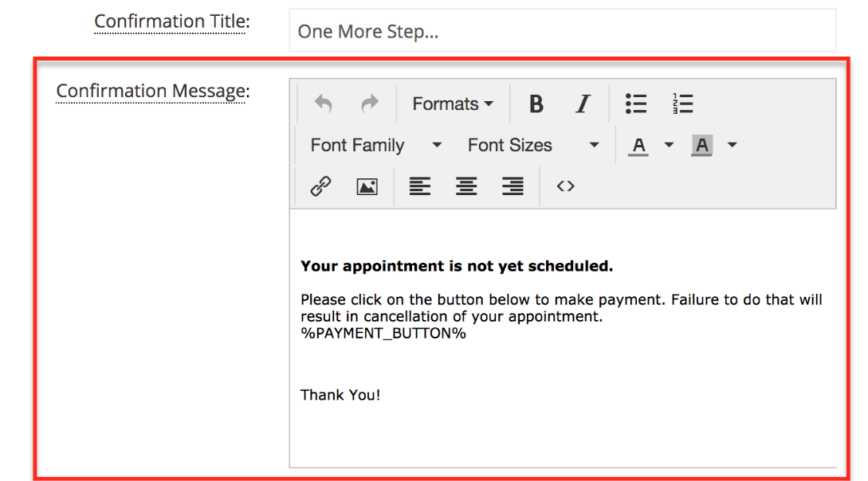Viewport: 868px width, 481px height.
Task: Align text to the left
Action: 420,186
